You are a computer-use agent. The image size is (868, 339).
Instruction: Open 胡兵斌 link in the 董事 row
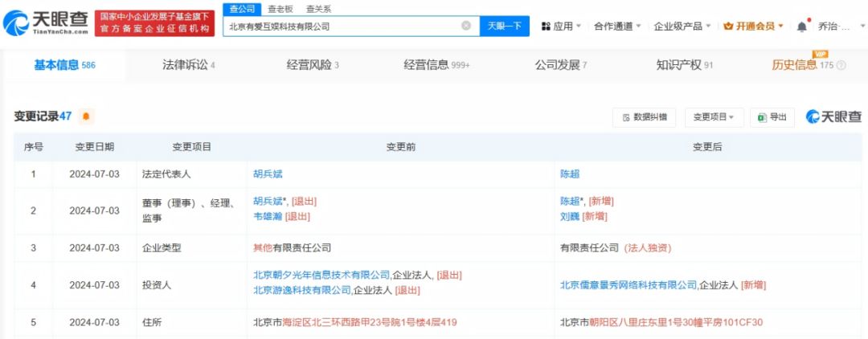[268, 202]
